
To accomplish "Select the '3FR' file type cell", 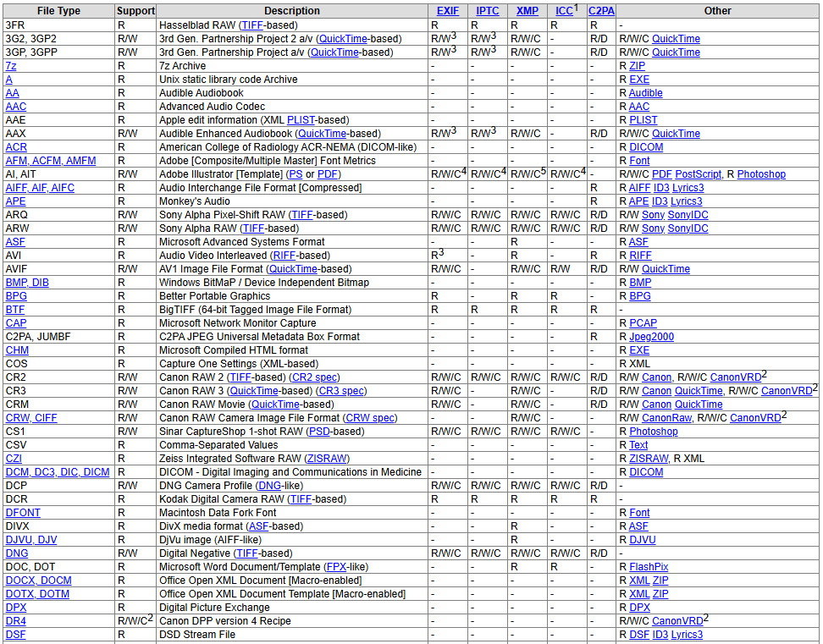I will [58, 25].
